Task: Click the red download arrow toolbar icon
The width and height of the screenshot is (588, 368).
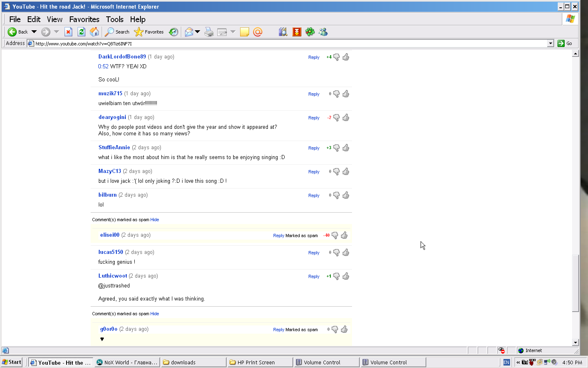Action: 297,32
